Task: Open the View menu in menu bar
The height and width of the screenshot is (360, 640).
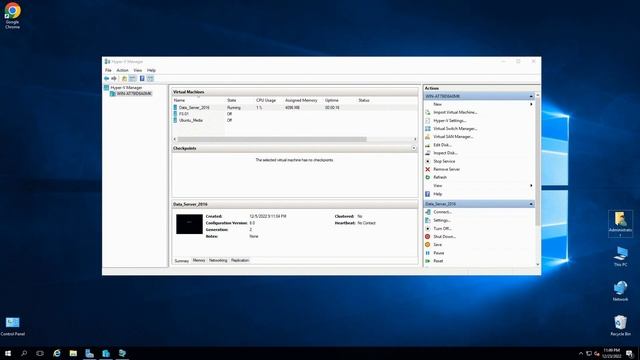Action: (x=138, y=70)
